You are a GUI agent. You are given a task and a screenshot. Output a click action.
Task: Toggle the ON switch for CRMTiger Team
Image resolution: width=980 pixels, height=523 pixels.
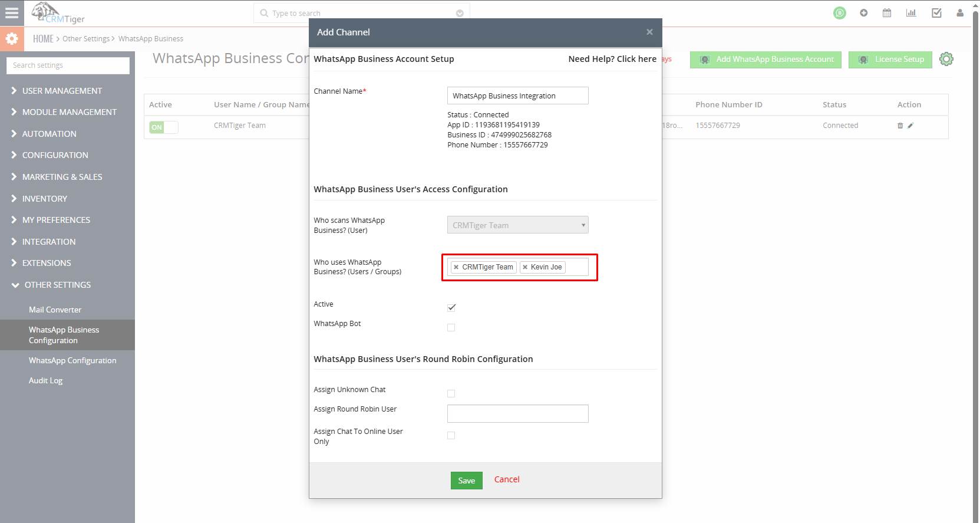(x=164, y=127)
